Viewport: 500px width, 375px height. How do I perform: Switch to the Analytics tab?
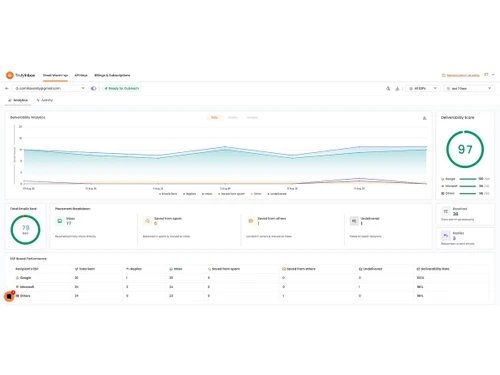18,100
